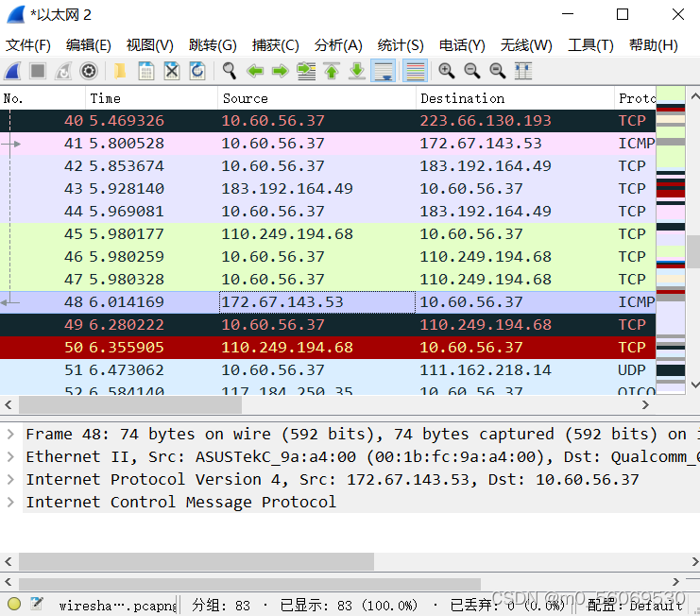Reset text to normal size
Image resolution: width=700 pixels, height=616 pixels.
(x=497, y=71)
